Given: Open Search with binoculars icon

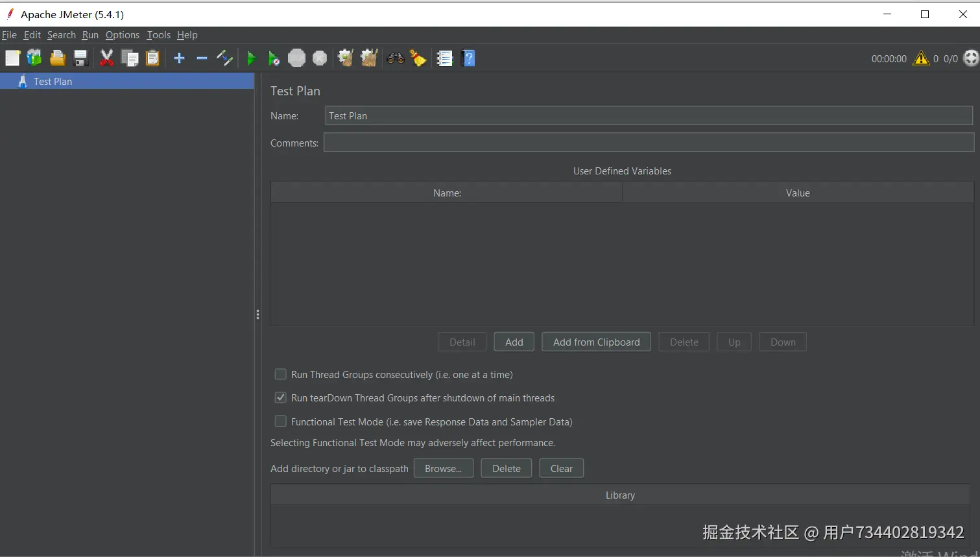Looking at the screenshot, I should pos(396,58).
